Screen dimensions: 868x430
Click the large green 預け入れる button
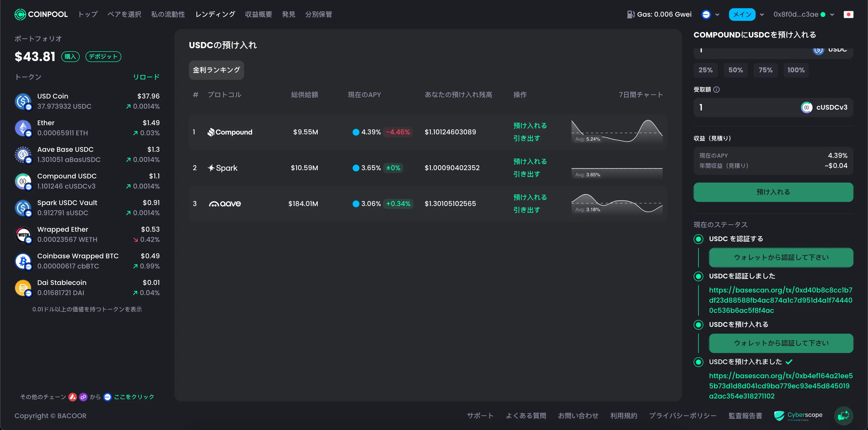(773, 192)
